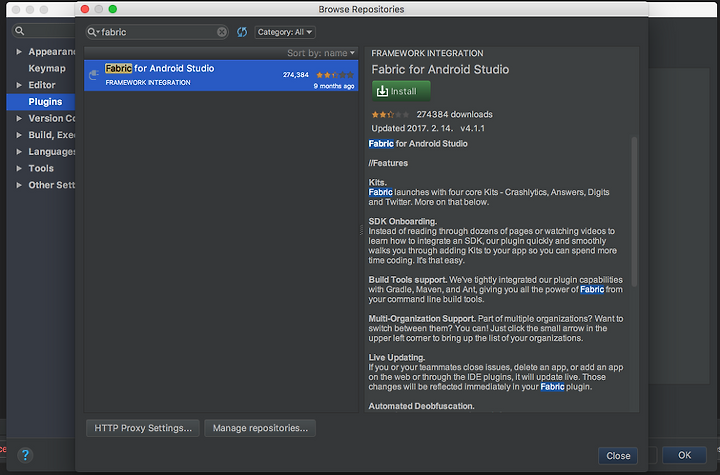Click the plugin description scrollbar

pyautogui.click(x=634, y=211)
